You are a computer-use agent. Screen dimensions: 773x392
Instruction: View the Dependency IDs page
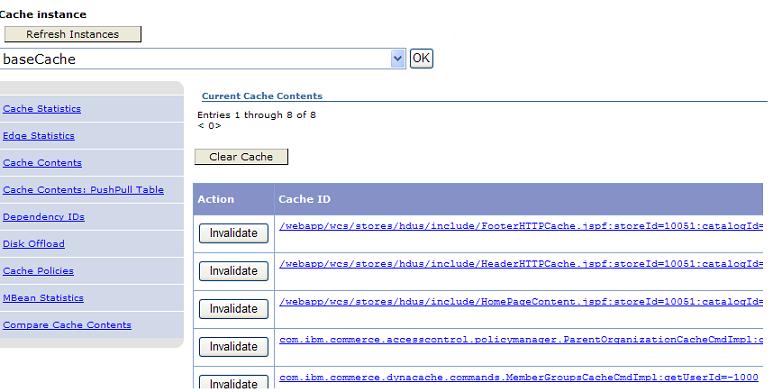click(x=44, y=217)
